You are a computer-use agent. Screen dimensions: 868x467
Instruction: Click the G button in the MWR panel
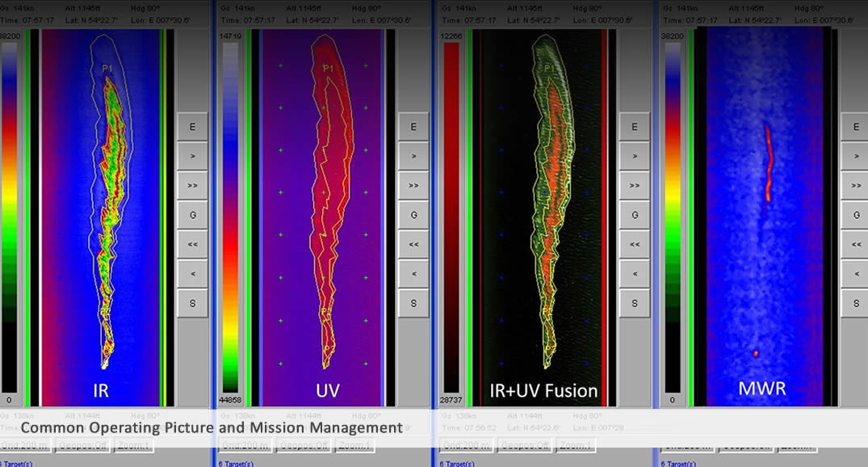tap(855, 215)
